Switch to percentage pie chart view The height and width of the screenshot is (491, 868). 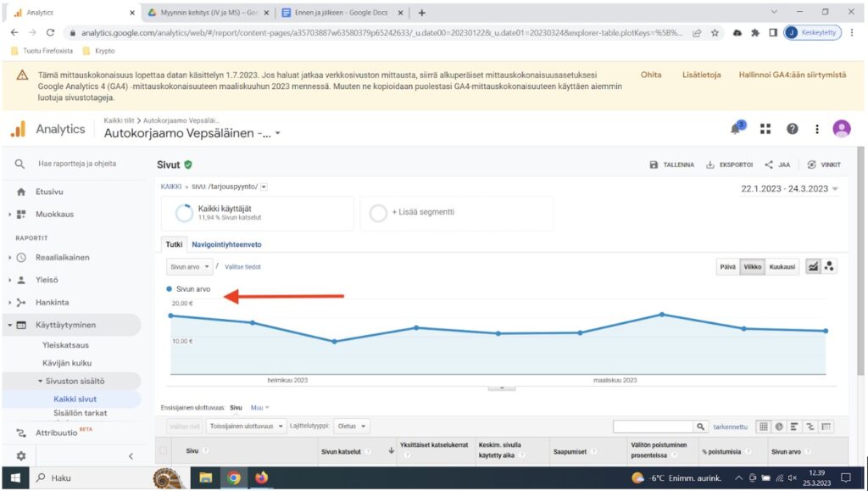779,427
